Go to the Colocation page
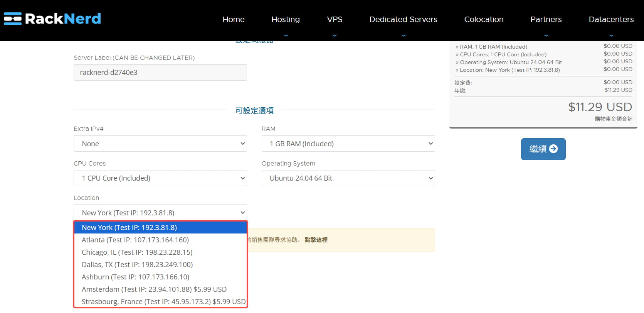 click(484, 19)
